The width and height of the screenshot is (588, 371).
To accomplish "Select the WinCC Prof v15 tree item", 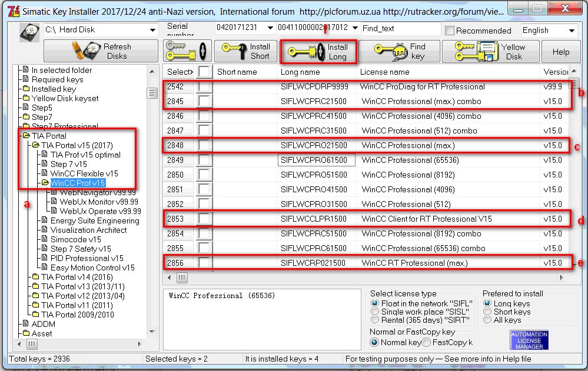I will [x=78, y=183].
